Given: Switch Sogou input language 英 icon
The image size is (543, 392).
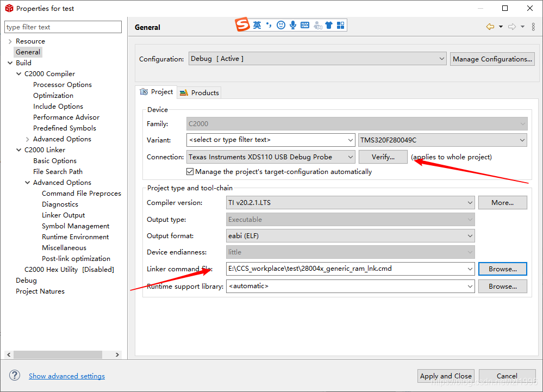Looking at the screenshot, I should click(x=257, y=25).
